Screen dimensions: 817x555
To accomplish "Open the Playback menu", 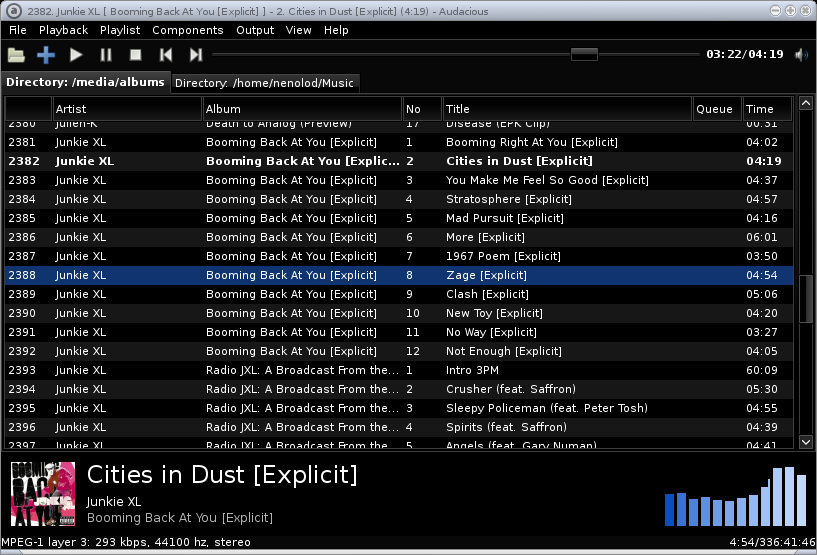I will (64, 30).
